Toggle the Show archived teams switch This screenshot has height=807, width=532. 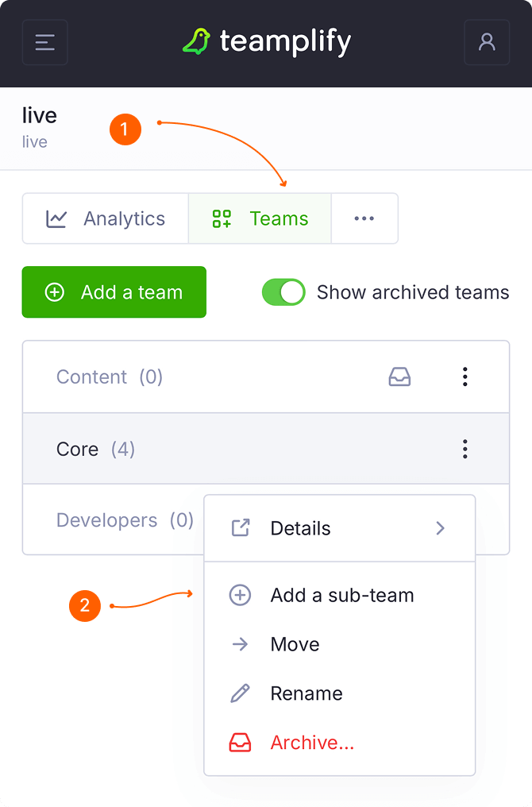(x=283, y=292)
